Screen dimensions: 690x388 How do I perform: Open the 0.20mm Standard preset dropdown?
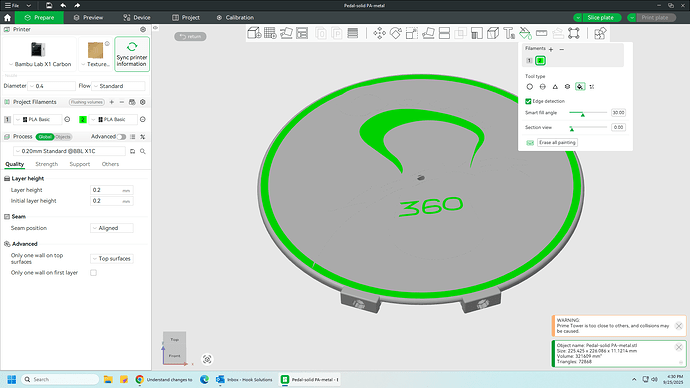coord(70,151)
